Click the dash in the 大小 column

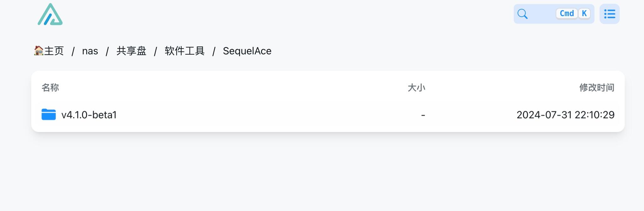tap(423, 115)
